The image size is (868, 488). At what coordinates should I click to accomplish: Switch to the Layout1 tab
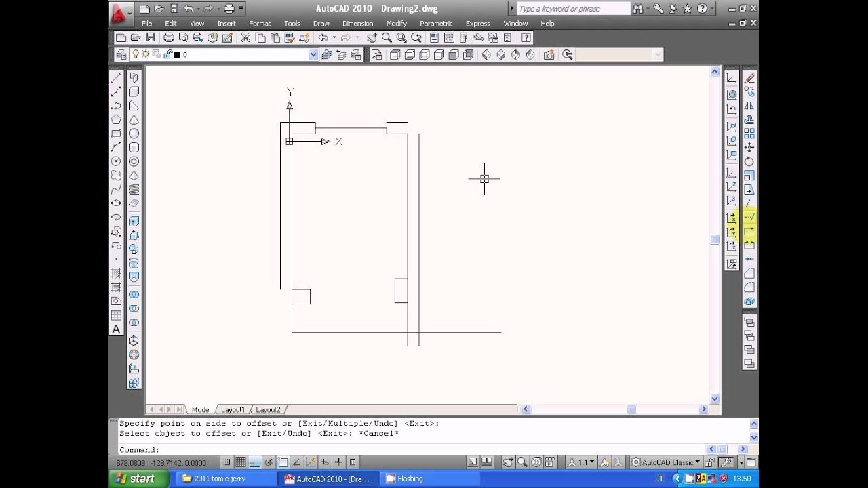233,409
